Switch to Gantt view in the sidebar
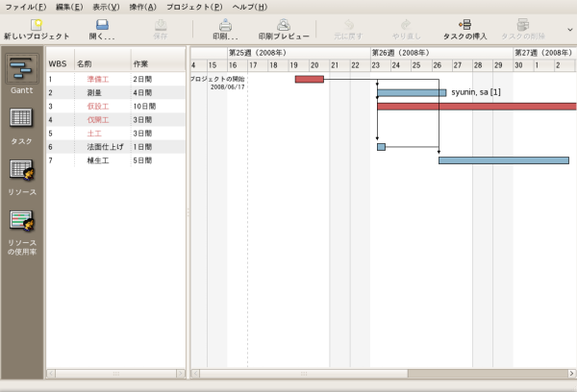The image size is (577, 392). tap(21, 68)
